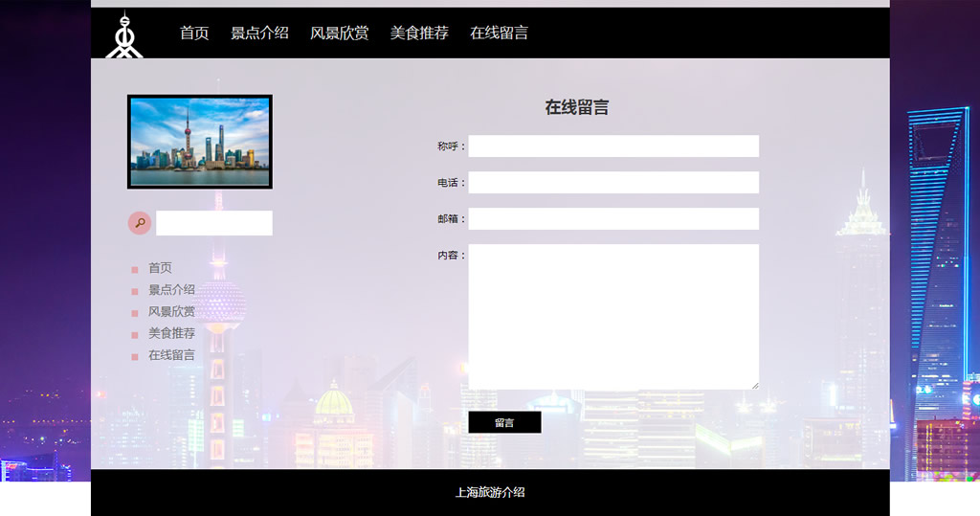The height and width of the screenshot is (516, 980).
Task: Select the sidebar 风景欣赏 link
Action: (x=171, y=312)
